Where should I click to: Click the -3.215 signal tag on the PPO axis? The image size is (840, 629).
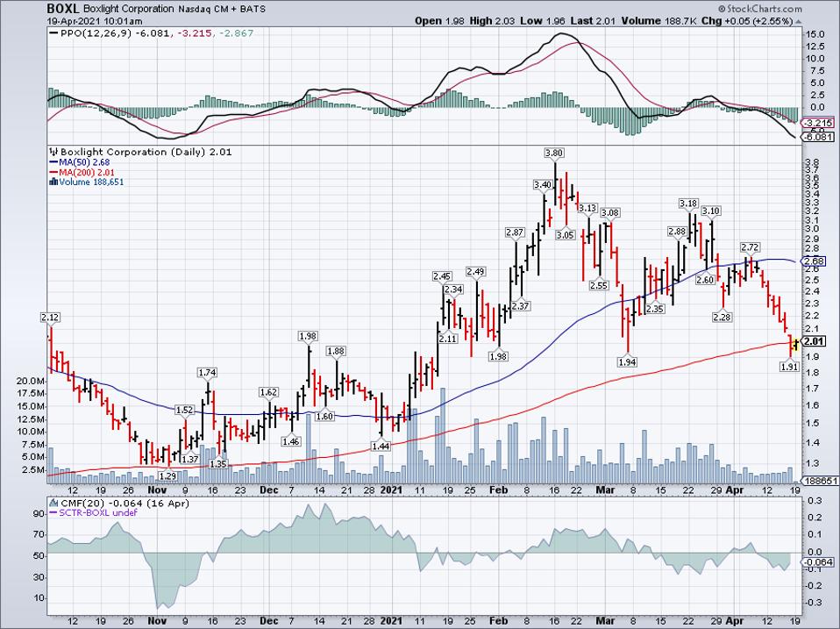tap(819, 123)
